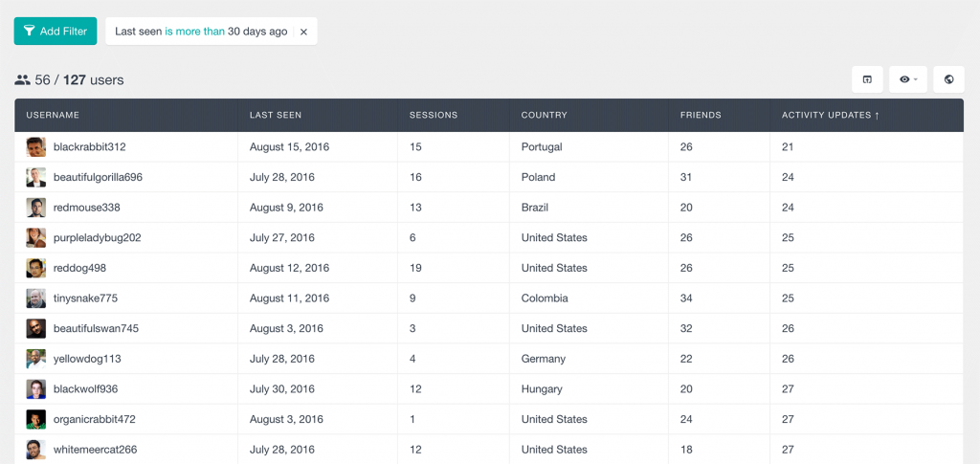
Task: Remove the Last seen filter with X
Action: pos(303,32)
